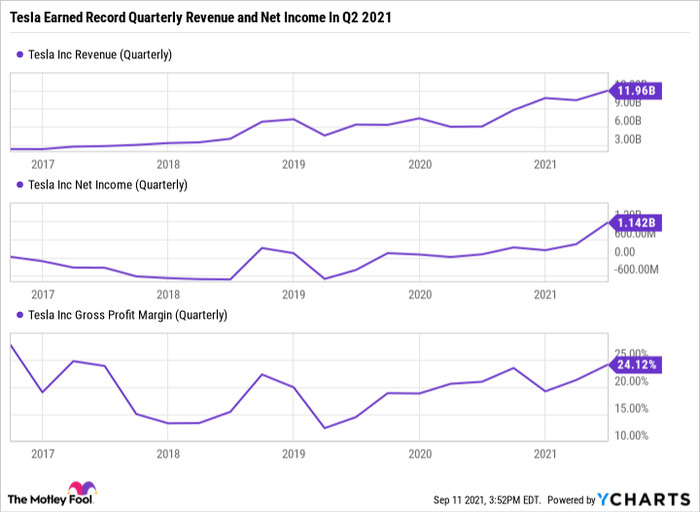Click the 2021 label under the revenue chart
Viewport: 700px width, 512px height.
545,164
